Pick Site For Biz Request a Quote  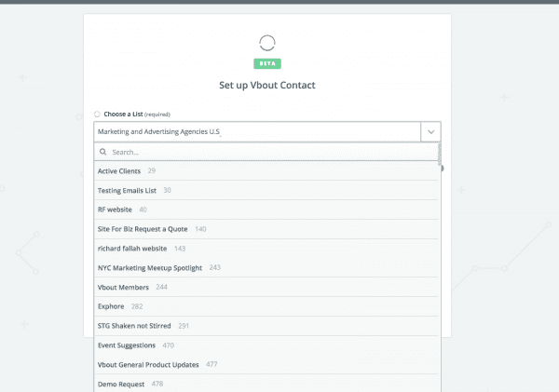click(x=266, y=229)
